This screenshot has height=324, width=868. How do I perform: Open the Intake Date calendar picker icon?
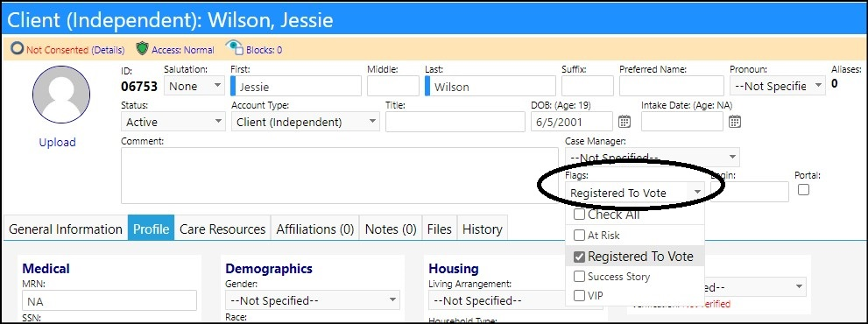click(x=735, y=122)
